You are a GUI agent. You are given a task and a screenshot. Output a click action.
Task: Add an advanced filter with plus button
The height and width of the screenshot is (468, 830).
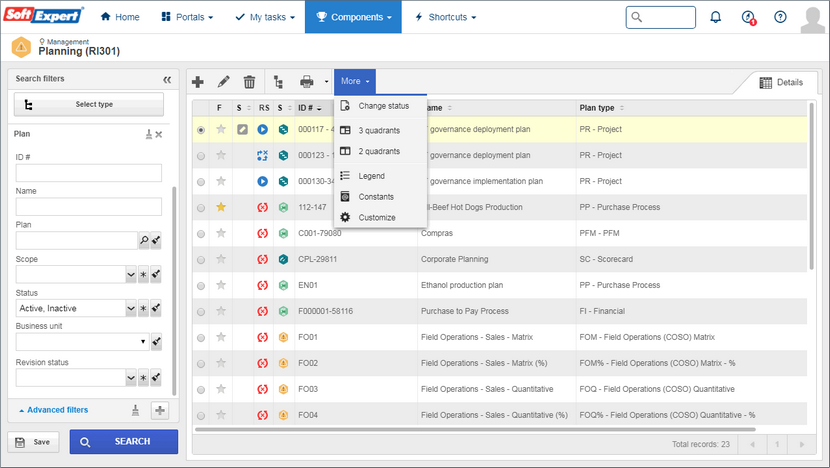point(160,410)
